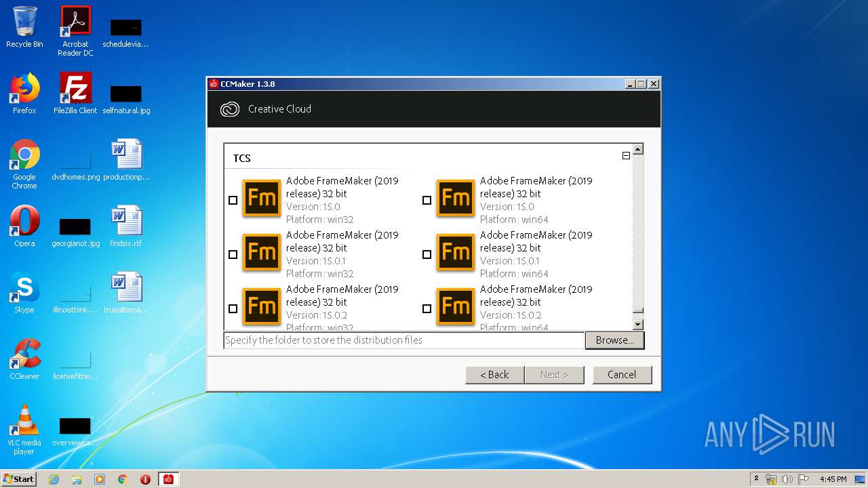Screen dimensions: 868x488
Task: Click the Next button
Action: point(554,375)
